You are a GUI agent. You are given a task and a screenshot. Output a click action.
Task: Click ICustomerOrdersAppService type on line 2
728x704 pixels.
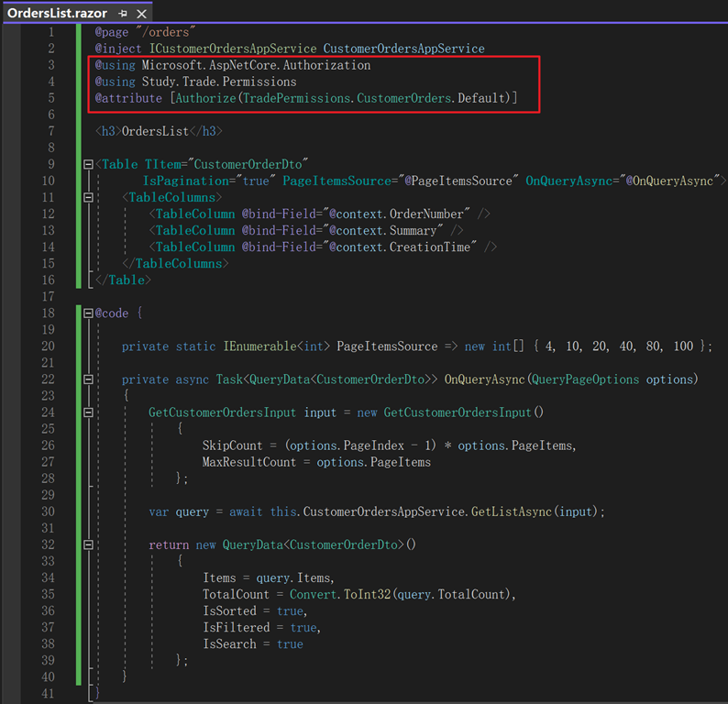pyautogui.click(x=233, y=49)
